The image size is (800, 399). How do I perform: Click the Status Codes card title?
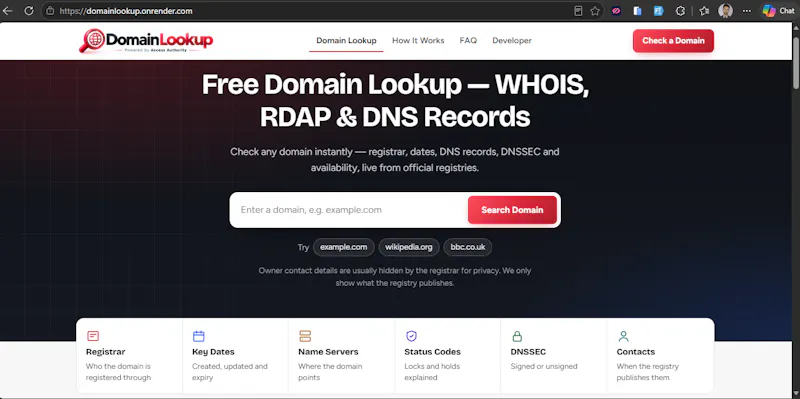pyautogui.click(x=432, y=352)
